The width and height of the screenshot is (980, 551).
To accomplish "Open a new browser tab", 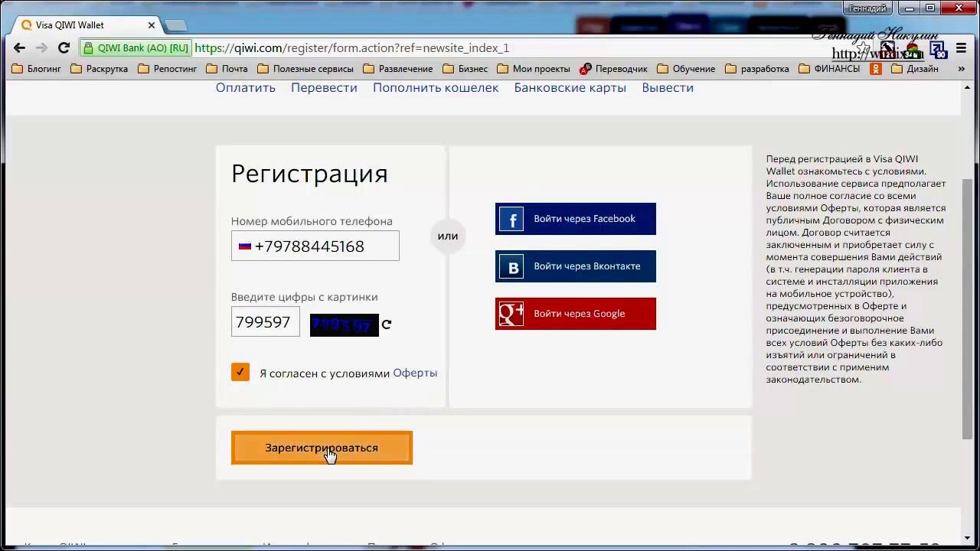I will tap(176, 25).
